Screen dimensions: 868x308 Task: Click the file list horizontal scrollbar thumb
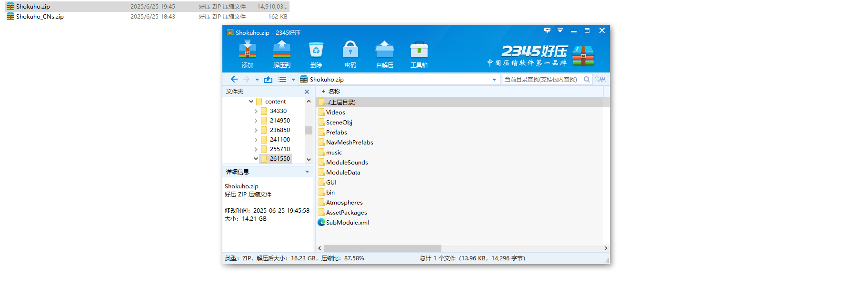pos(382,248)
